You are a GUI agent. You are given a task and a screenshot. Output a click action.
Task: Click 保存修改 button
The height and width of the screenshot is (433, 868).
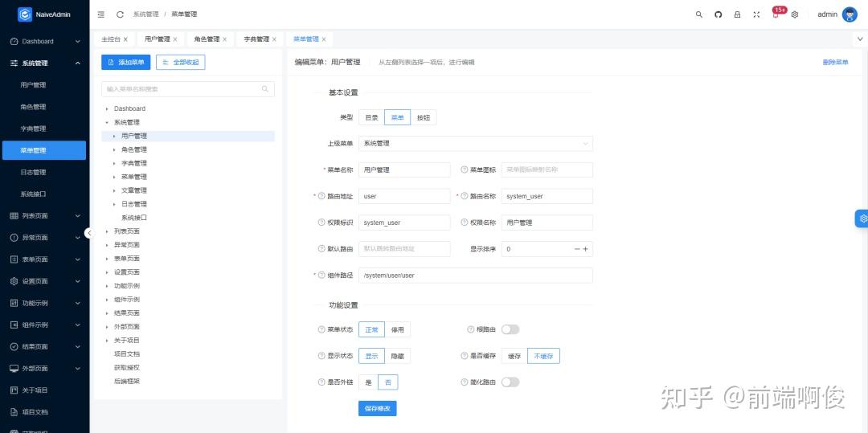click(x=378, y=409)
